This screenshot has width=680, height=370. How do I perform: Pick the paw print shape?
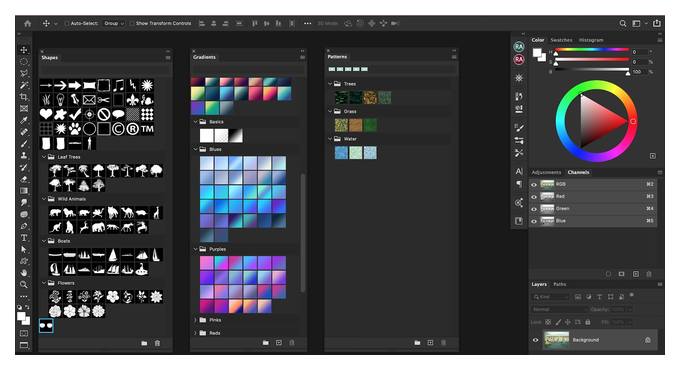[x=75, y=129]
